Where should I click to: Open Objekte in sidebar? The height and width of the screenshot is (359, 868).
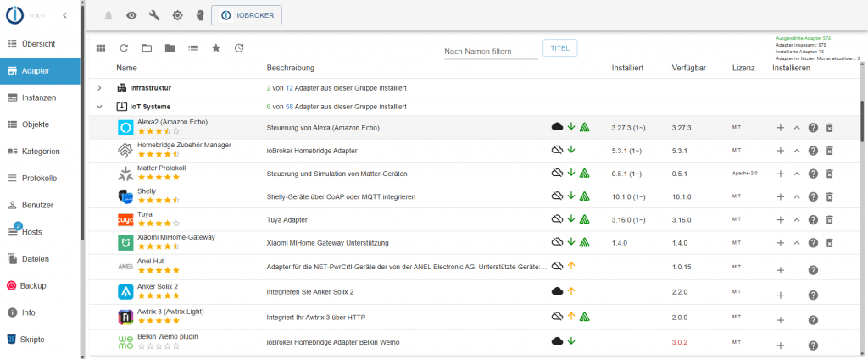click(40, 124)
